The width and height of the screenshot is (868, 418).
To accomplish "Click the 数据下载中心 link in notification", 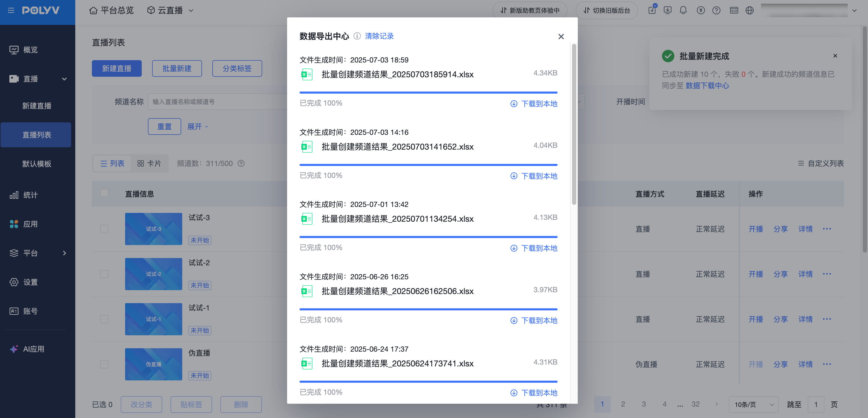I will click(707, 86).
